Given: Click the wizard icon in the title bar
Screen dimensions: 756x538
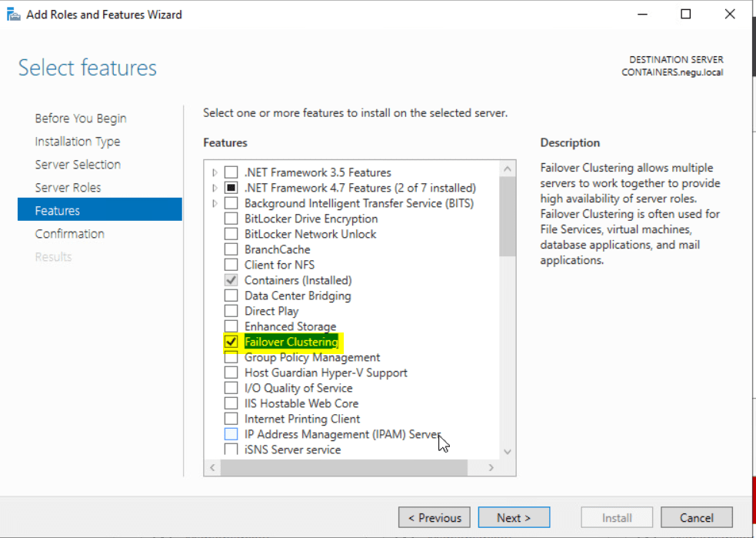Looking at the screenshot, I should (12, 13).
